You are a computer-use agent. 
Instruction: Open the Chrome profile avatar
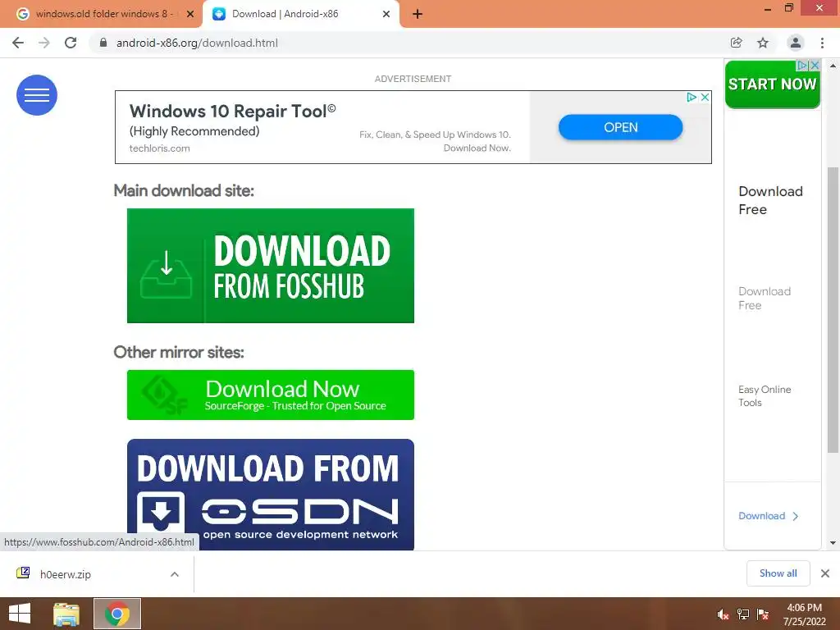[796, 43]
